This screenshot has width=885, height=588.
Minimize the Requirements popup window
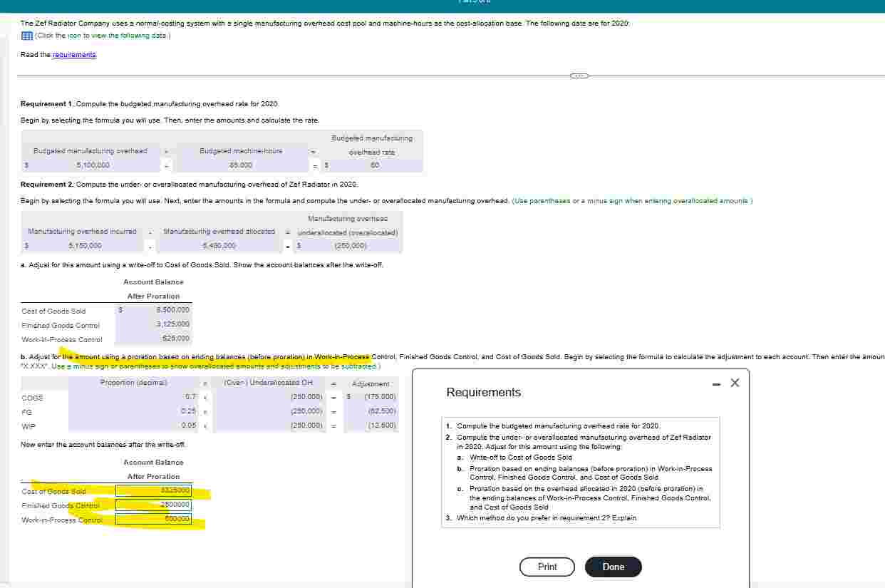point(717,383)
